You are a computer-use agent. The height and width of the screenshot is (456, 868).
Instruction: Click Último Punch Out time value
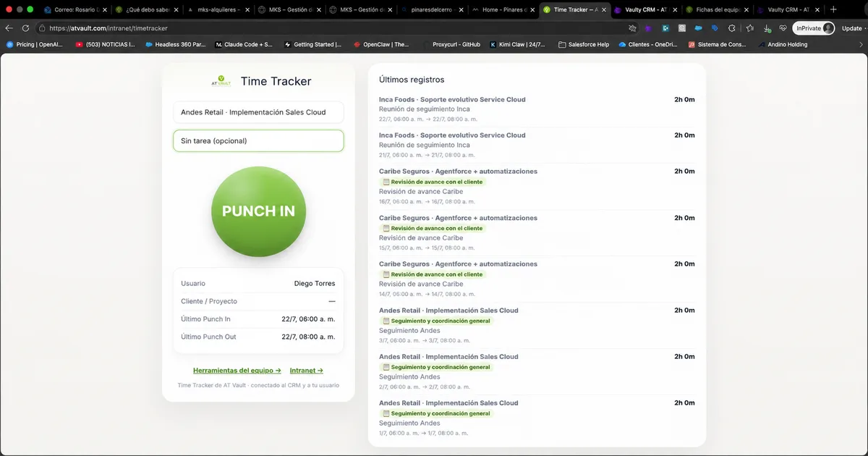(308, 337)
